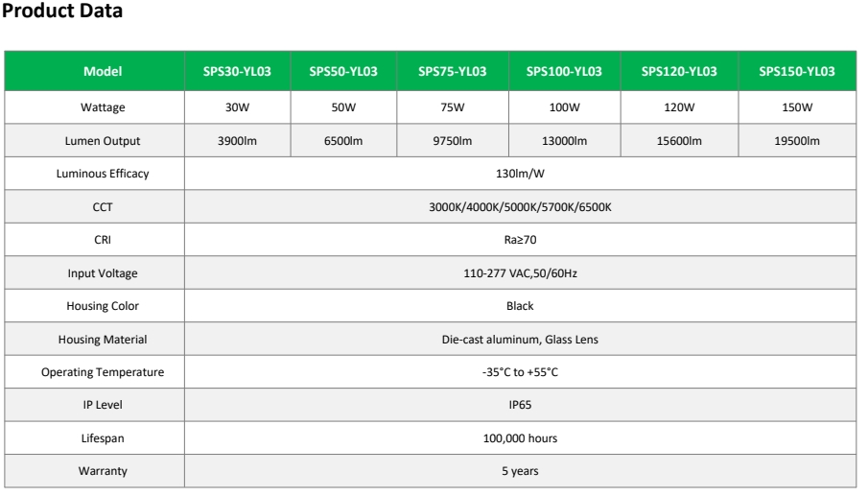The width and height of the screenshot is (868, 496).
Task: Click the SPS120-YL03 header cell
Action: pyautogui.click(x=679, y=71)
